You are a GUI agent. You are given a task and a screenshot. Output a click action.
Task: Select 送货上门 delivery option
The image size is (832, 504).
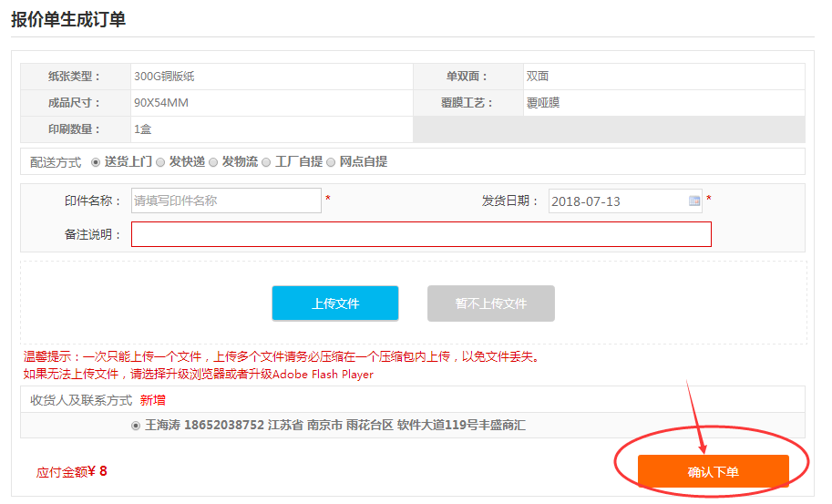pyautogui.click(x=96, y=162)
